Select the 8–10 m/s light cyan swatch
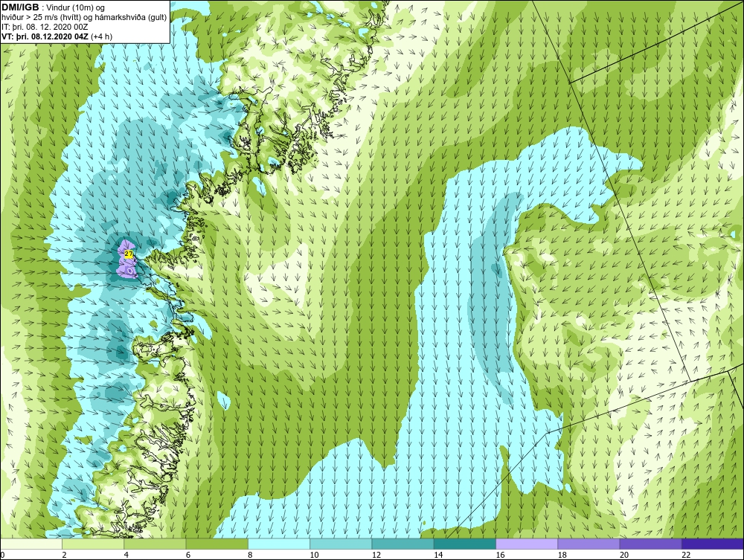This screenshot has width=744, height=560. point(279,544)
